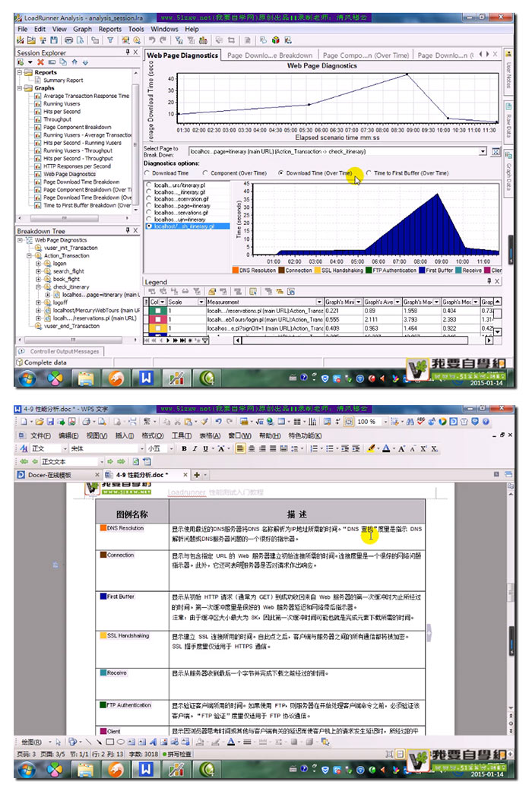The height and width of the screenshot is (788, 532).
Task: Expand search_flight node in Breakdown Tree
Action: click(38, 271)
